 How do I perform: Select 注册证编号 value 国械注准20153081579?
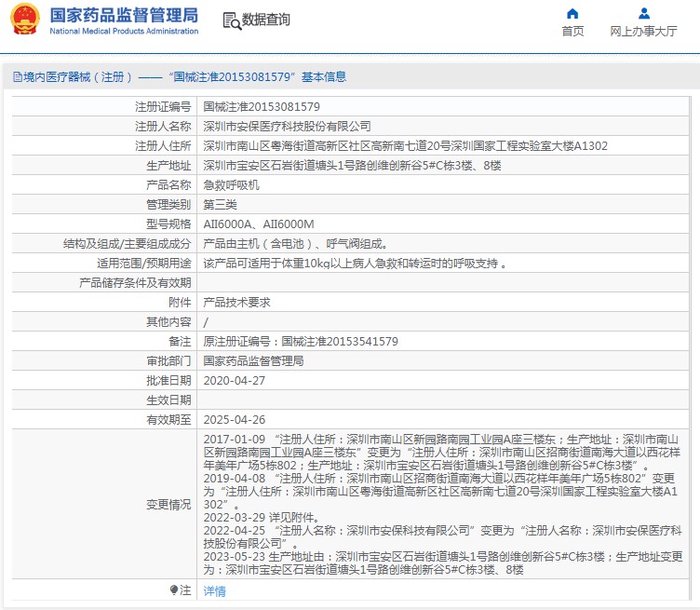pos(262,107)
